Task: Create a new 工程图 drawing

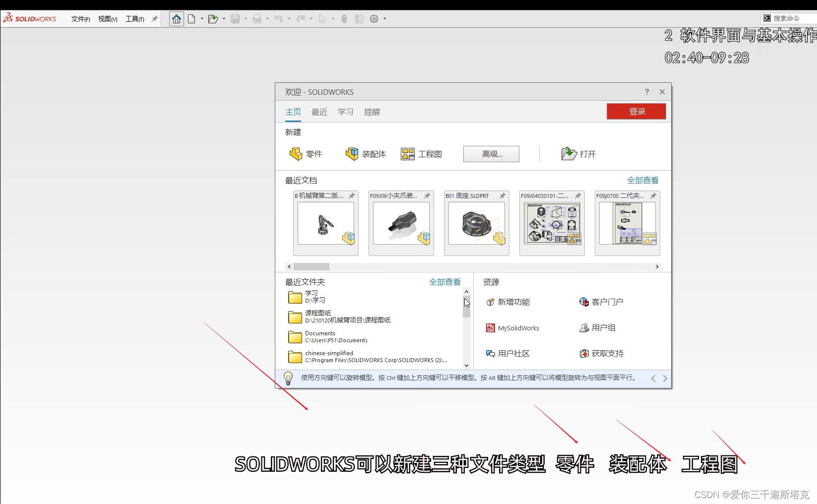Action: pos(422,154)
